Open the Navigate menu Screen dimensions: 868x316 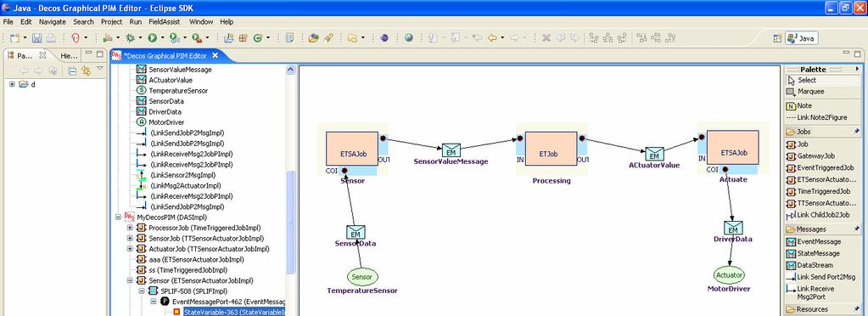[52, 22]
